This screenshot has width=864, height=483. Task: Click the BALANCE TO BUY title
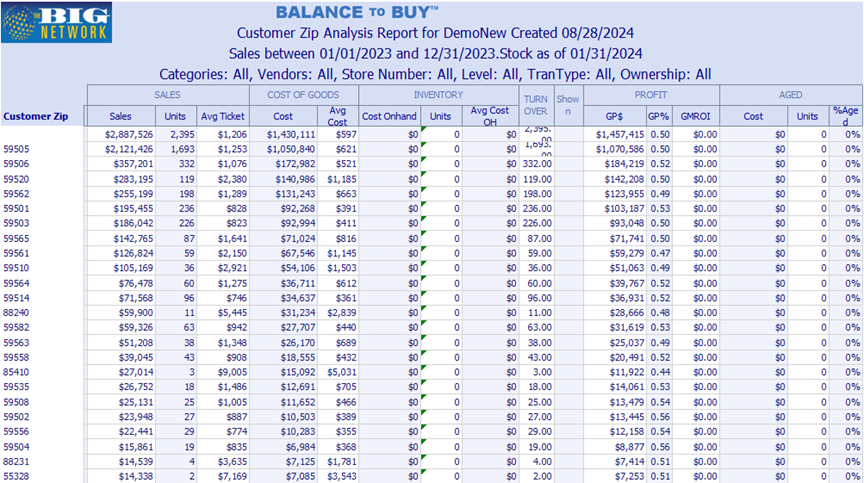(357, 12)
